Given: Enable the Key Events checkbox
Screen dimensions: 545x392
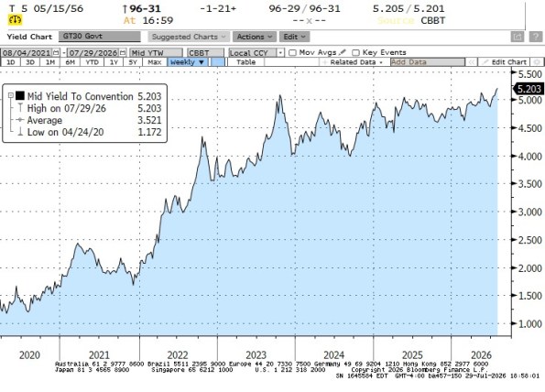Looking at the screenshot, I should coord(355,53).
